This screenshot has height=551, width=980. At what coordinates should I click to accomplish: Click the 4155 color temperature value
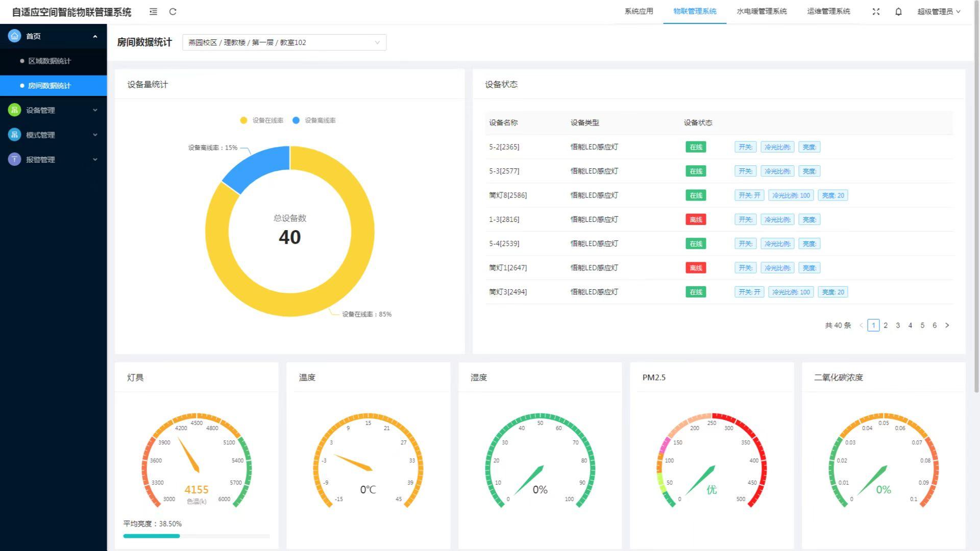pyautogui.click(x=197, y=490)
